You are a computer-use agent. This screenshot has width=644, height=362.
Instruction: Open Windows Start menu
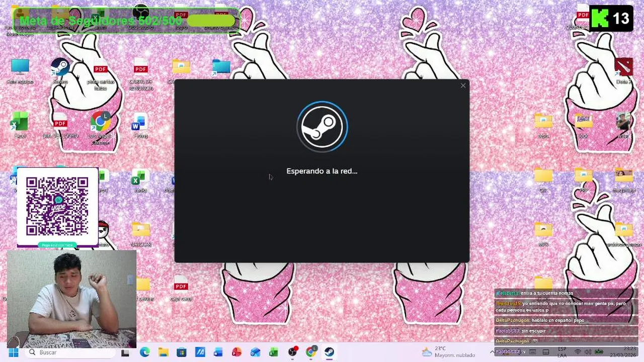point(14,352)
